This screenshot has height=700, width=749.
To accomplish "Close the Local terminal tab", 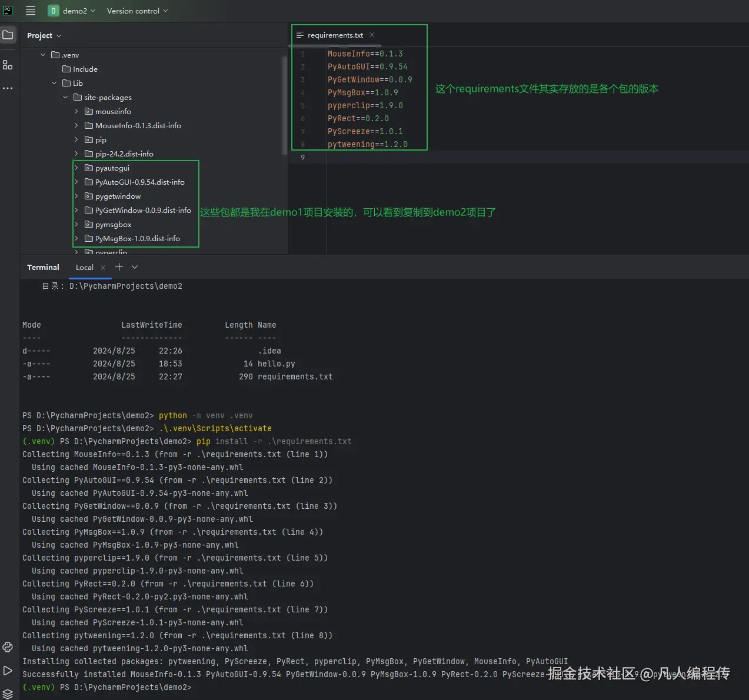I will pyautogui.click(x=103, y=267).
